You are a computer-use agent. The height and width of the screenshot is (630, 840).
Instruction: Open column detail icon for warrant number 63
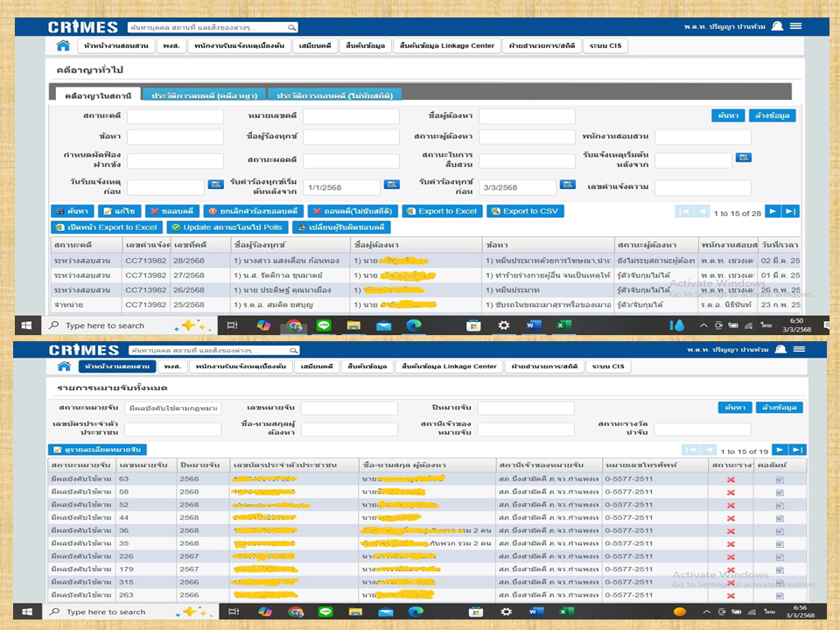780,479
